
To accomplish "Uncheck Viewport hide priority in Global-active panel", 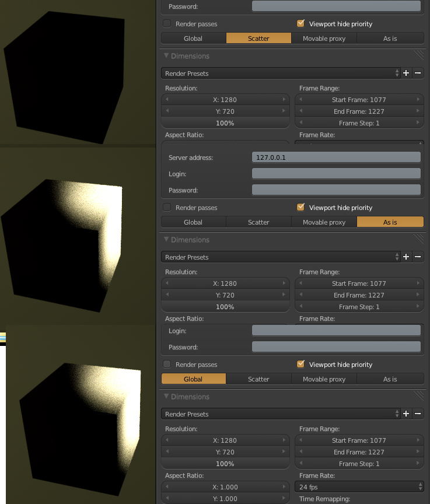I will [x=301, y=364].
